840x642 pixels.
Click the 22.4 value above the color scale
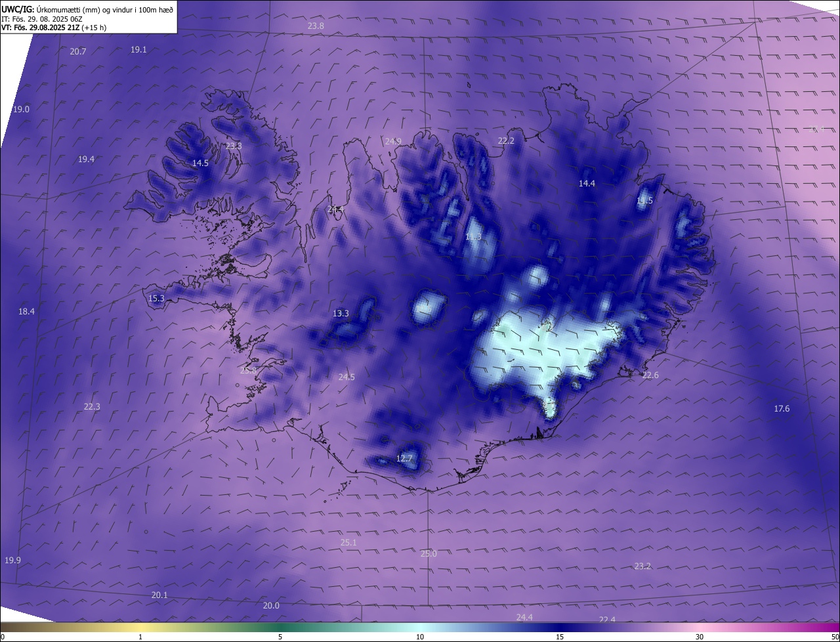[x=607, y=620]
